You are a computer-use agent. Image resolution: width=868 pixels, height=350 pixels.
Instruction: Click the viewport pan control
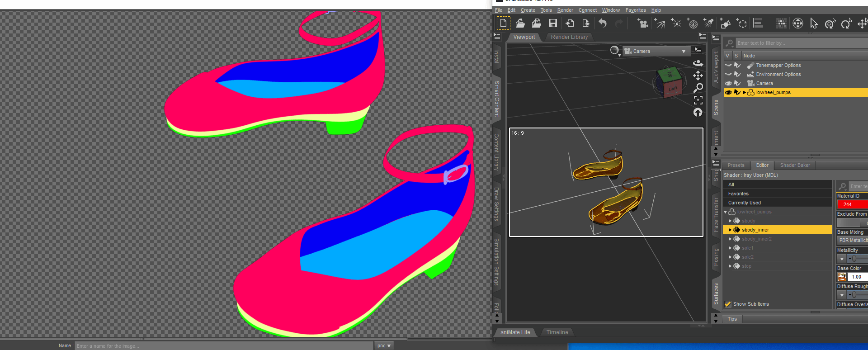(698, 75)
